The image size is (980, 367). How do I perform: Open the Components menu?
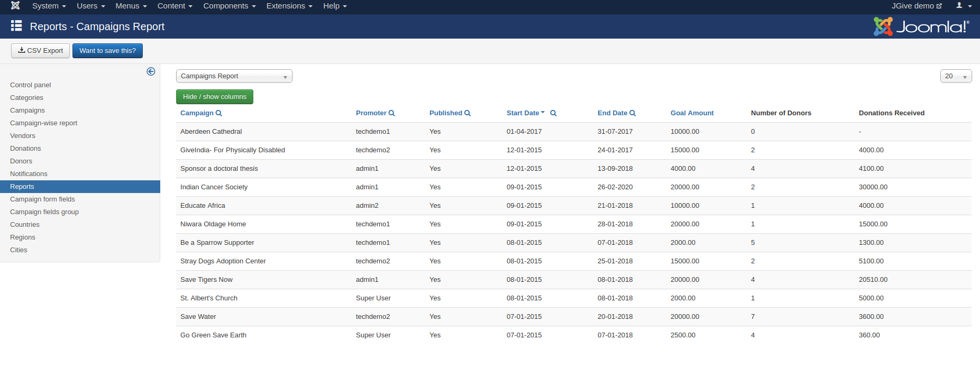229,6
